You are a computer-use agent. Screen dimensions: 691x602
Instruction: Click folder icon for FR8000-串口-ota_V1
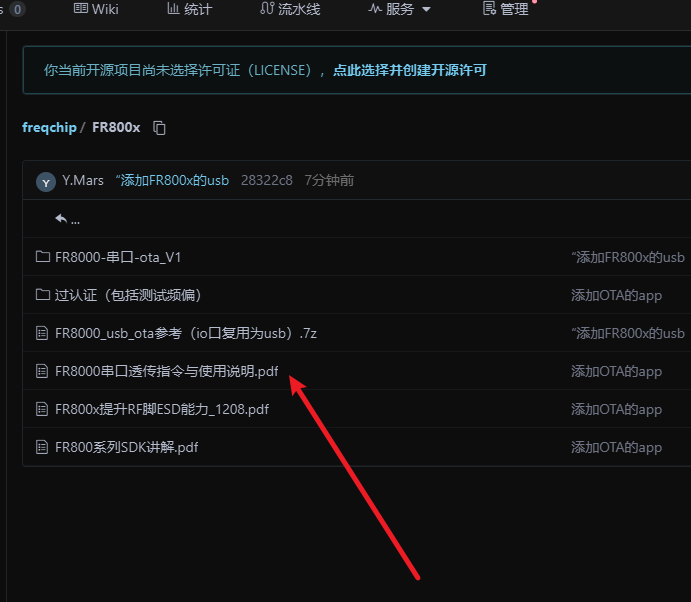(42, 257)
